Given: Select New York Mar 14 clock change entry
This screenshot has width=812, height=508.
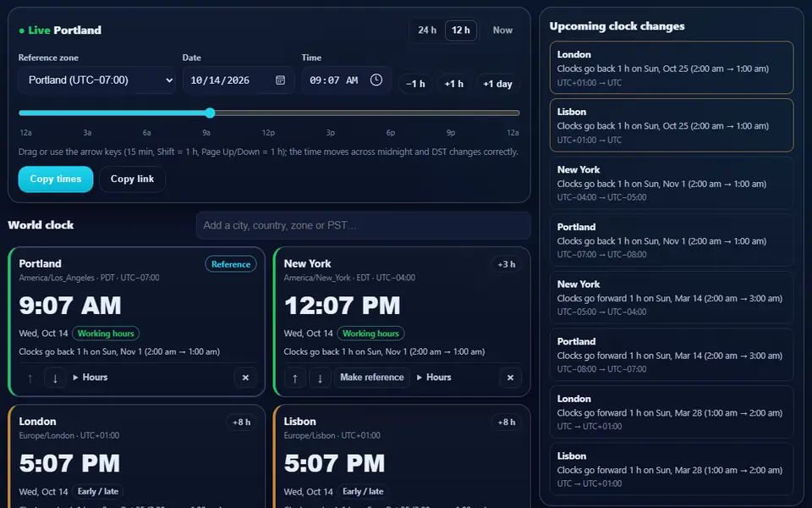Looking at the screenshot, I should pos(672,297).
